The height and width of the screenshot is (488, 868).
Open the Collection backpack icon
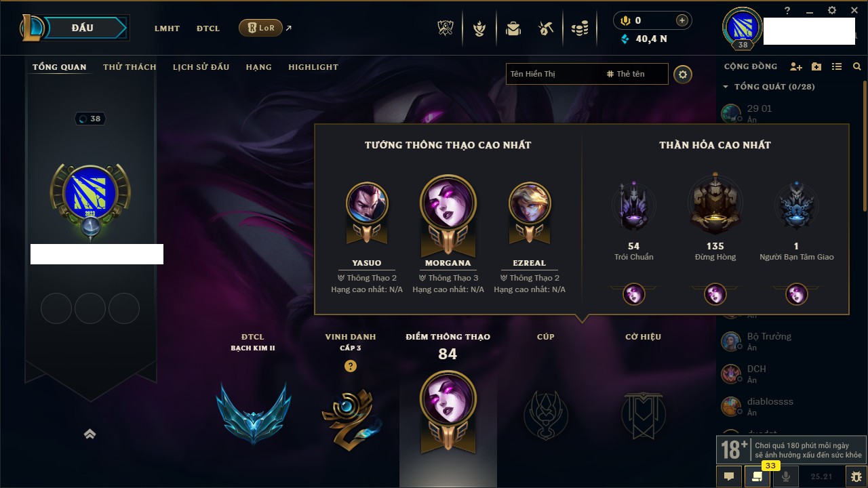tap(513, 28)
